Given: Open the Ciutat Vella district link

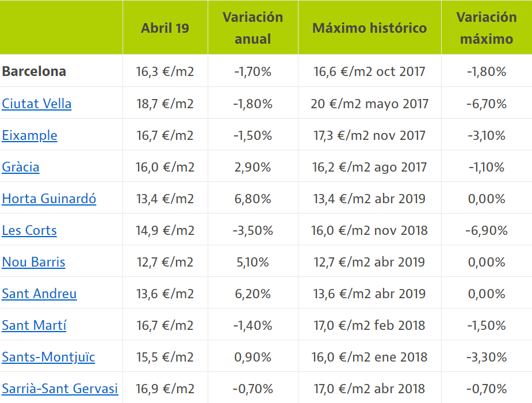Looking at the screenshot, I should [37, 104].
